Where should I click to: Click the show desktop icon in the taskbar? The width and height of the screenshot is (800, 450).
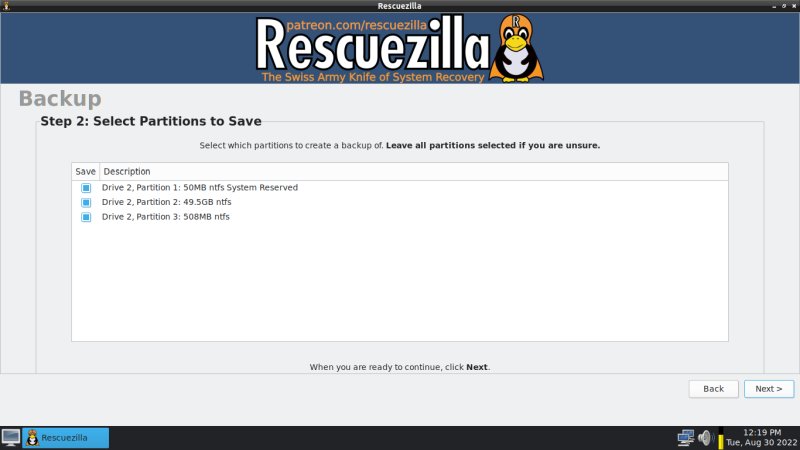[11, 438]
